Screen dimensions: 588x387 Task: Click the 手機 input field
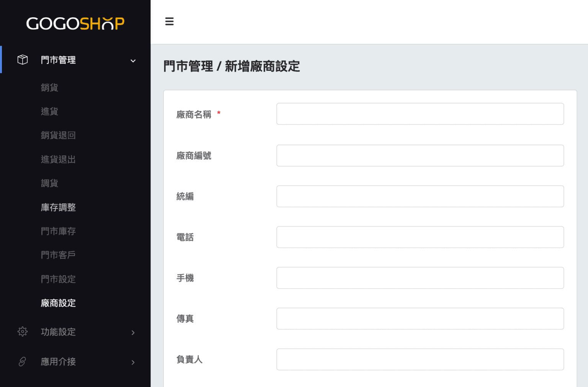pos(420,278)
